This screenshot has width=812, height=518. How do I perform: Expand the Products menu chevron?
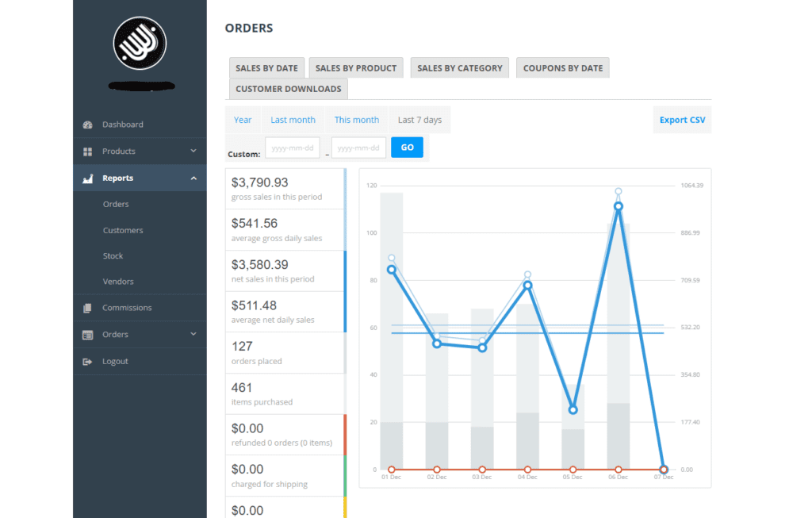click(x=193, y=151)
